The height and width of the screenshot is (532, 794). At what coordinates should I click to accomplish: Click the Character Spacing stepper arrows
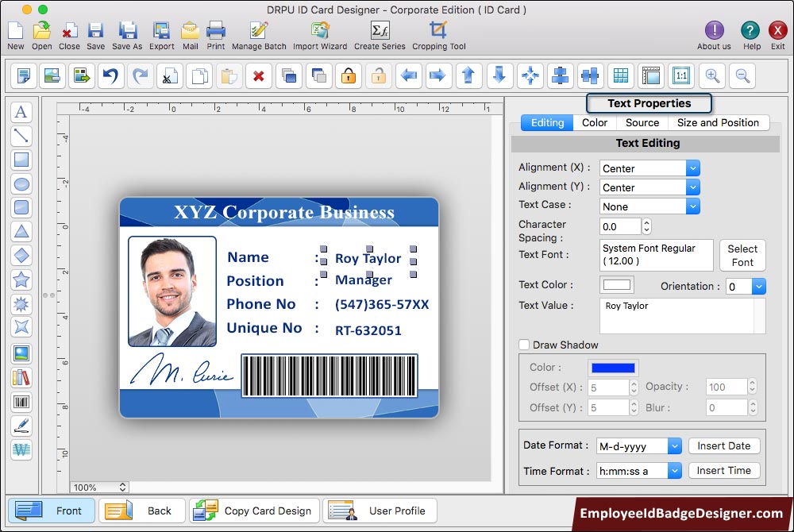(646, 226)
